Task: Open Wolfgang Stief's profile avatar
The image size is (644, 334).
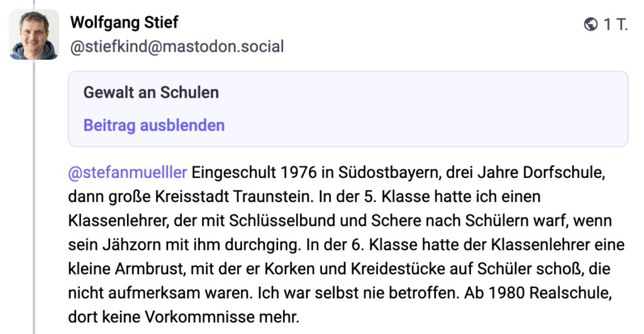Action: point(35,35)
